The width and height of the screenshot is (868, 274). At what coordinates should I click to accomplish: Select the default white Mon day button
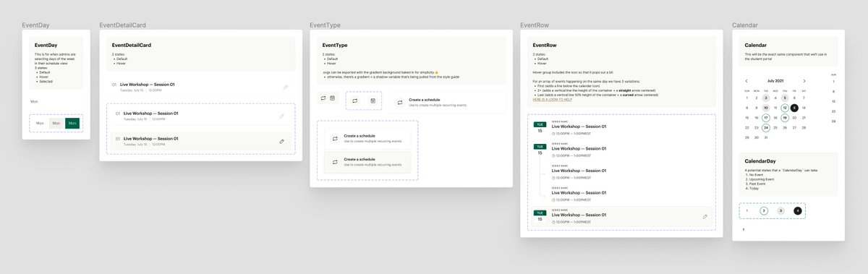tap(41, 124)
